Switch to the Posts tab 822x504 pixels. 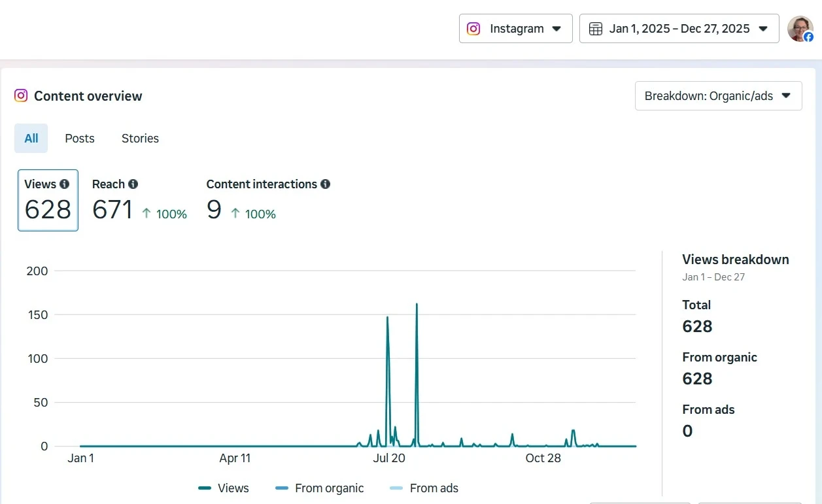pos(79,138)
